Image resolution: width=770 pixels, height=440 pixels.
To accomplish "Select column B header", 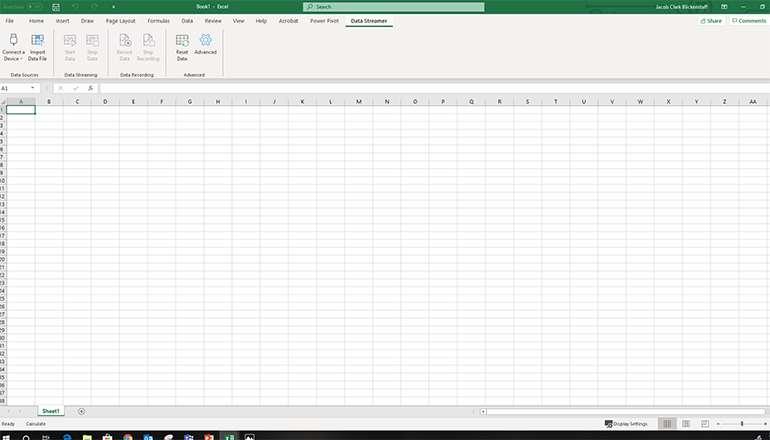I will 49,101.
